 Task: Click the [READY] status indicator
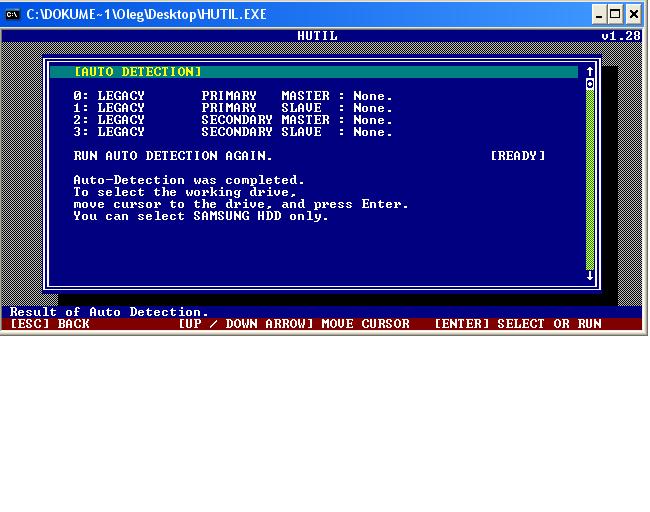517,156
